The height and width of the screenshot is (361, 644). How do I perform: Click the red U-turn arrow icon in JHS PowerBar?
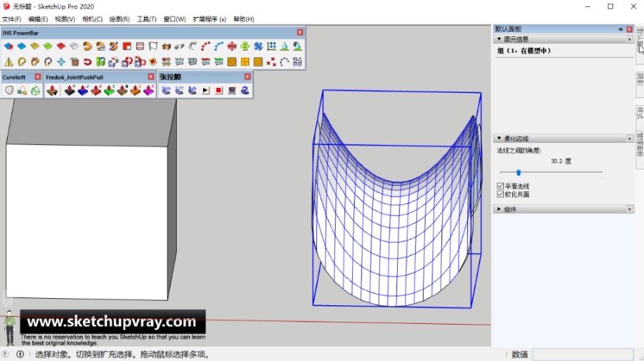click(87, 62)
